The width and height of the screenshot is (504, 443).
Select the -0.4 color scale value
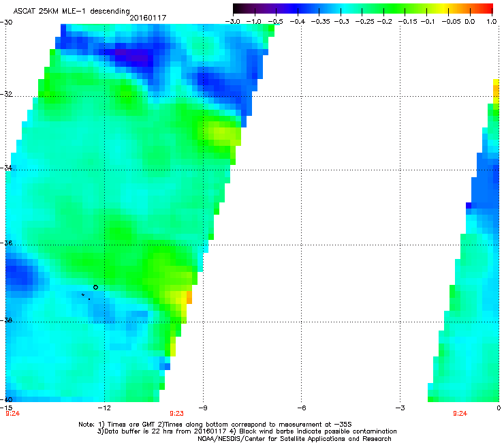[x=298, y=22]
